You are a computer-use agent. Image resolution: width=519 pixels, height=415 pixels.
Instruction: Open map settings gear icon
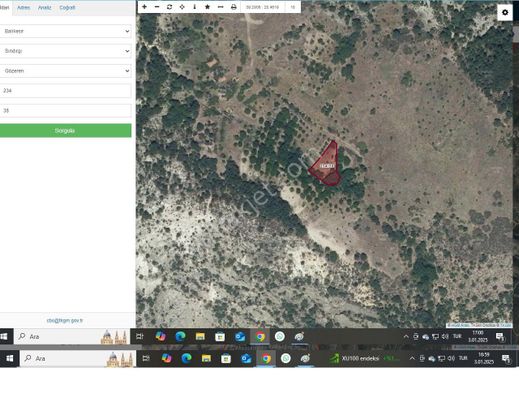point(505,13)
